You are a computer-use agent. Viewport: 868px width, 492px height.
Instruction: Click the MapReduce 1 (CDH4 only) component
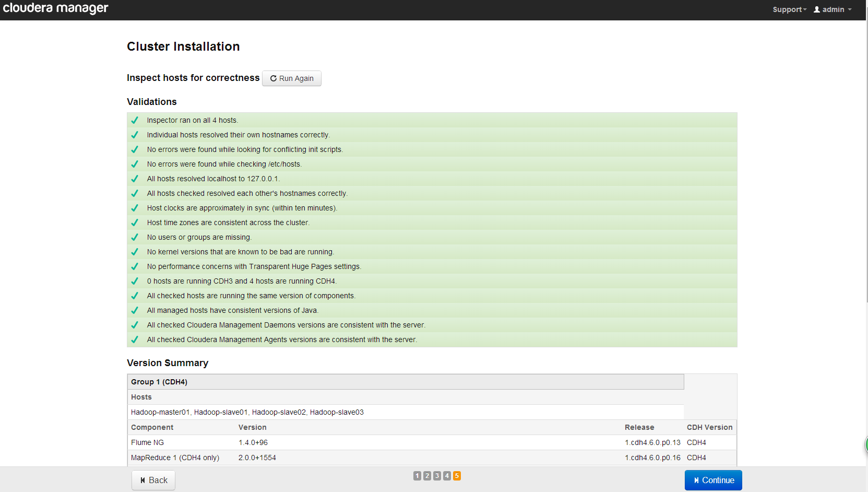(175, 458)
